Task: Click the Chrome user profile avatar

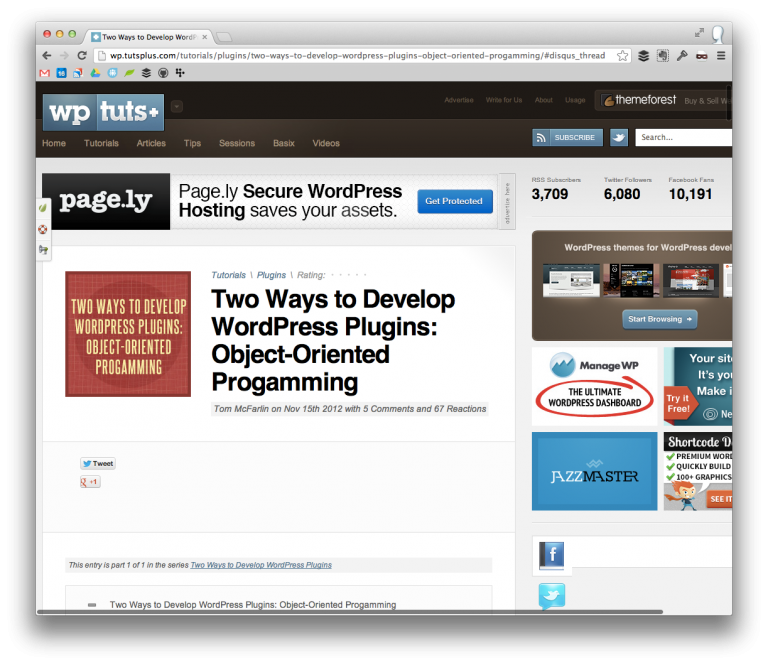Action: point(718,35)
